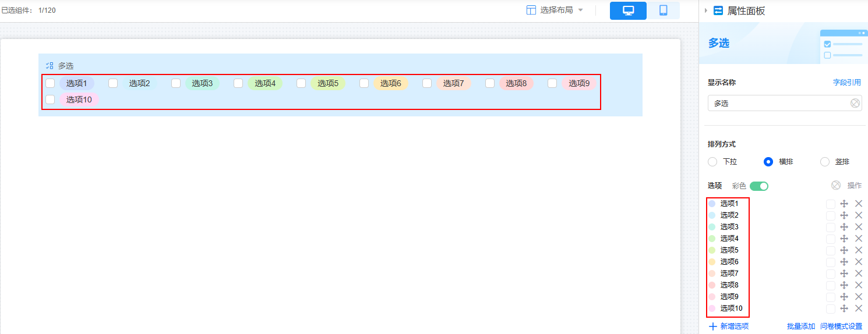
Task: Delete 选项4 with its X icon
Action: click(x=858, y=239)
